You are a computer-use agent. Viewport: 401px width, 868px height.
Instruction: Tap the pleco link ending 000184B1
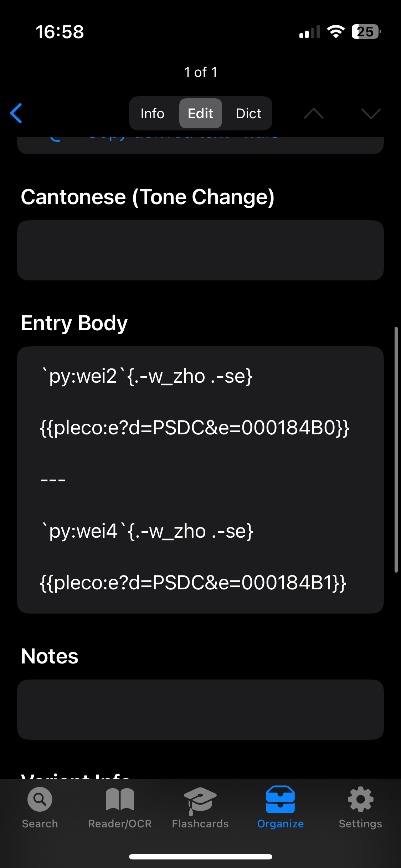[193, 583]
